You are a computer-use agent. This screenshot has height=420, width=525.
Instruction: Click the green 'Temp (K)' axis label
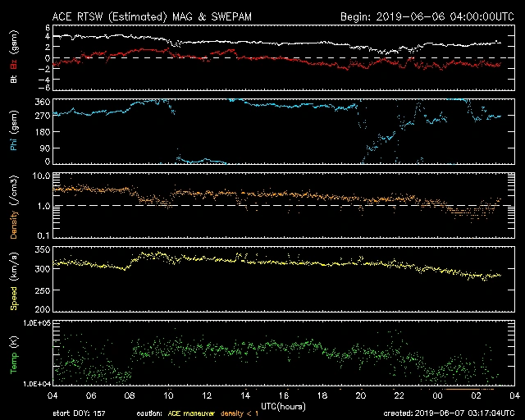[x=14, y=354]
